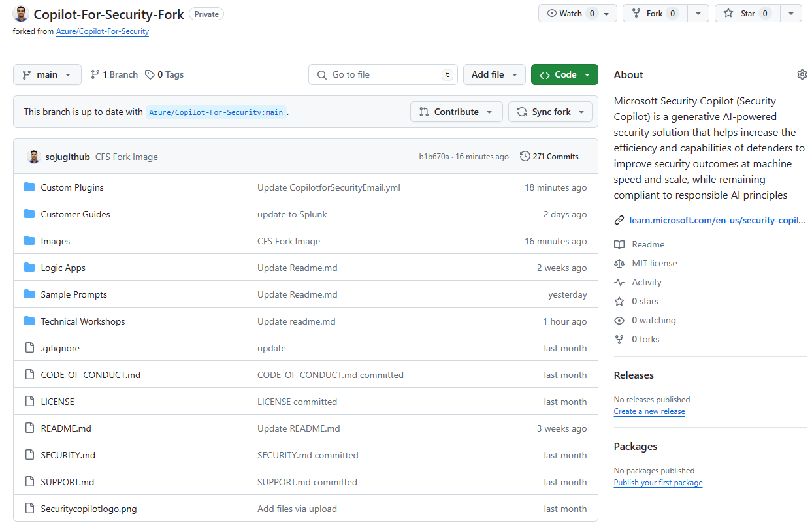
Task: Open the Technical Workshops folder
Action: 83,321
